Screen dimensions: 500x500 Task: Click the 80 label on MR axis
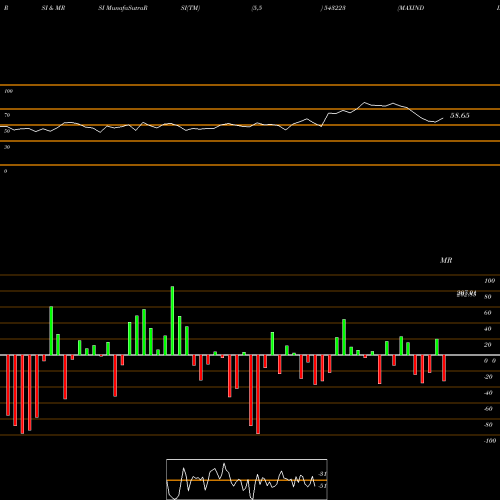pos(488,297)
